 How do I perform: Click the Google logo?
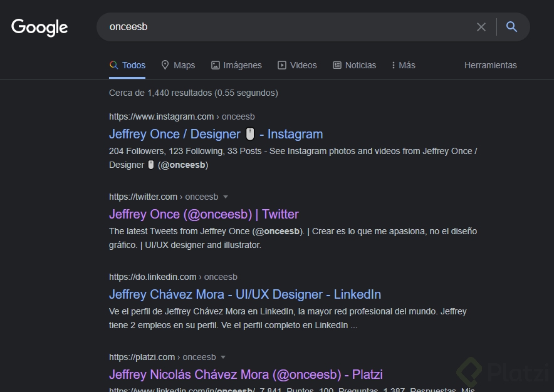coord(39,28)
